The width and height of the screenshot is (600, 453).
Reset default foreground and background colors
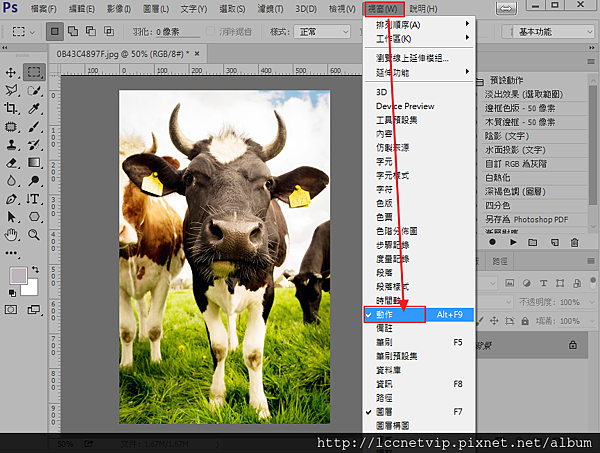[x=12, y=293]
